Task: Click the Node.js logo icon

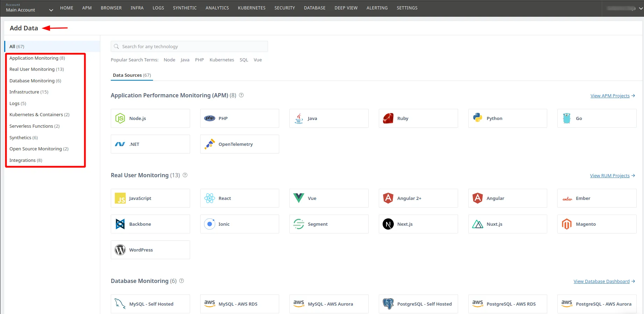Action: coord(120,118)
